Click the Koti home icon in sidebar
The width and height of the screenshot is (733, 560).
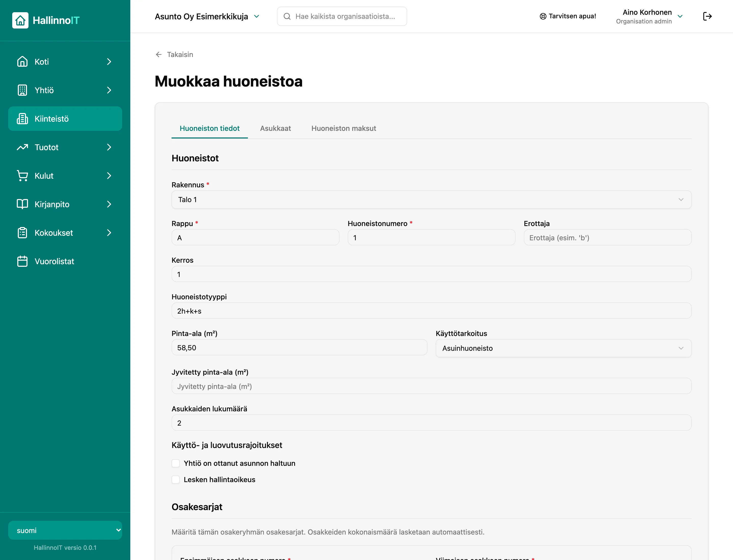22,62
